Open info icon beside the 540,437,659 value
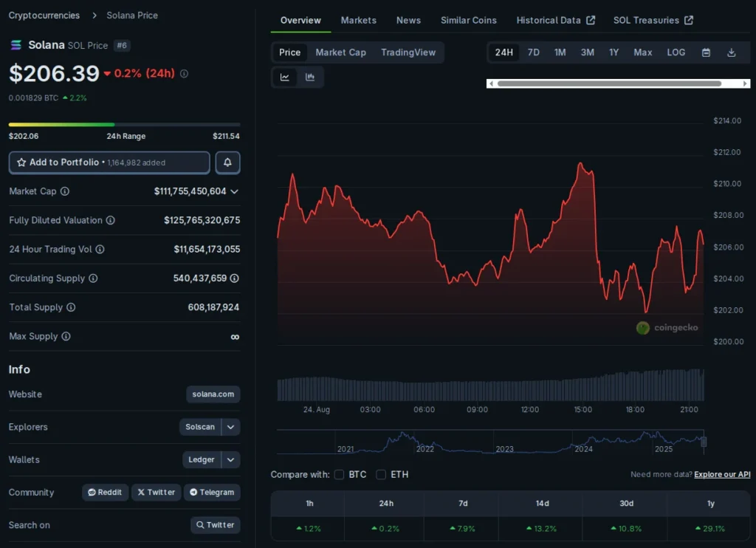Screen dimensions: 756x548 [234, 278]
